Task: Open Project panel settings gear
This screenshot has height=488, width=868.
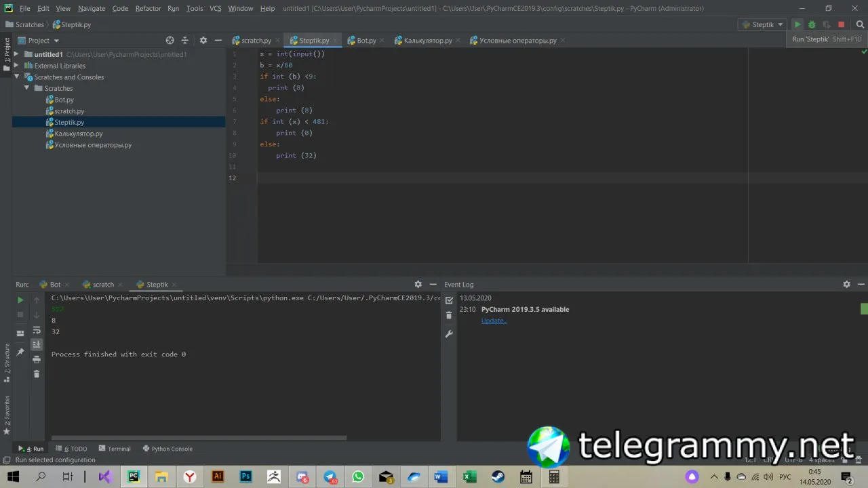Action: point(203,41)
